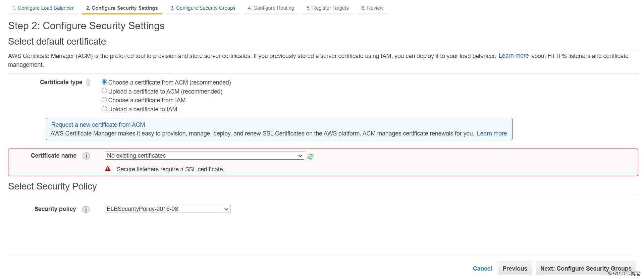Open the 4. Configure Routing tab

click(x=271, y=8)
